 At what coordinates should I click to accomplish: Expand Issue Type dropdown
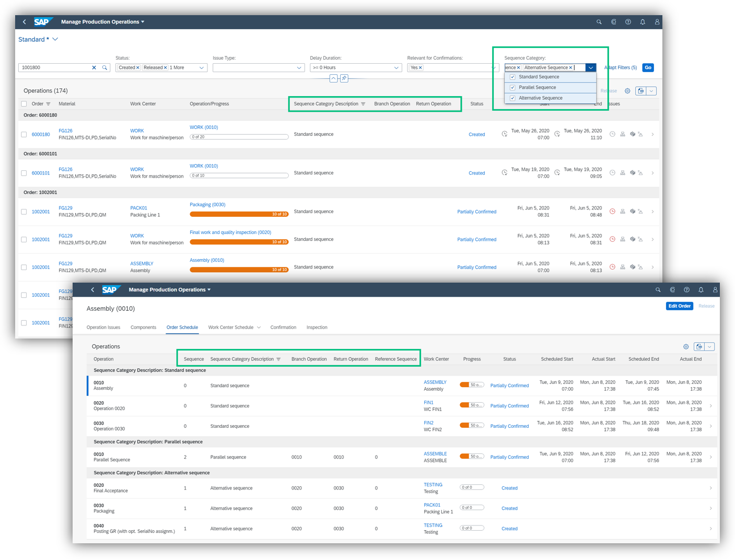click(299, 67)
